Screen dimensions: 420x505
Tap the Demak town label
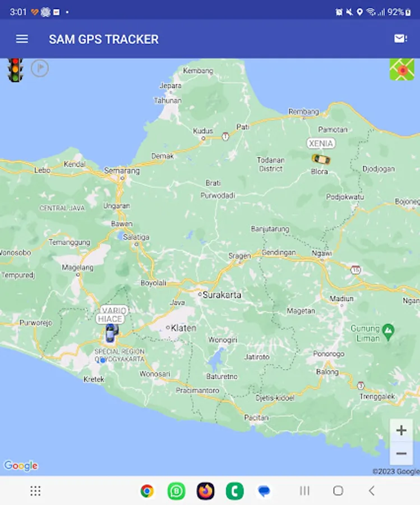[x=163, y=156]
